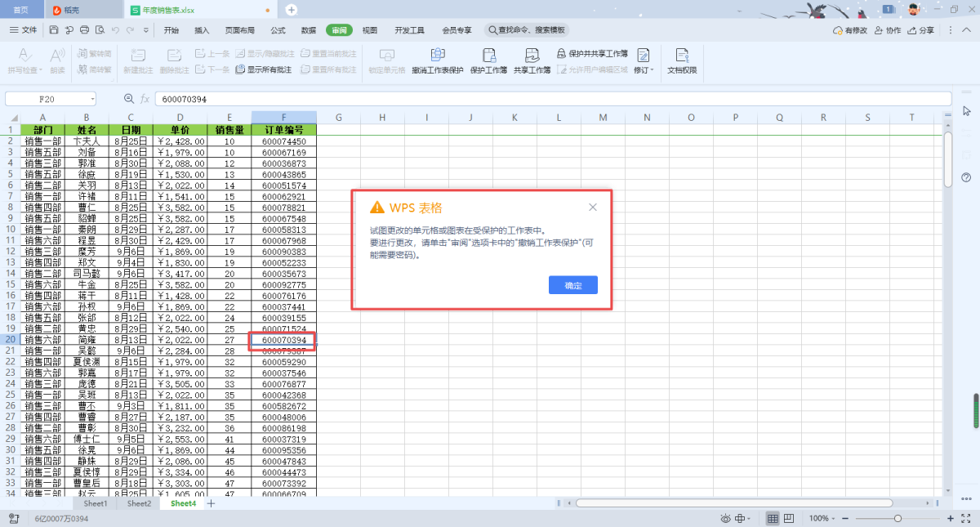Viewport: 980px width, 527px height.
Task: Switch to Sheet1 tab
Action: point(96,504)
